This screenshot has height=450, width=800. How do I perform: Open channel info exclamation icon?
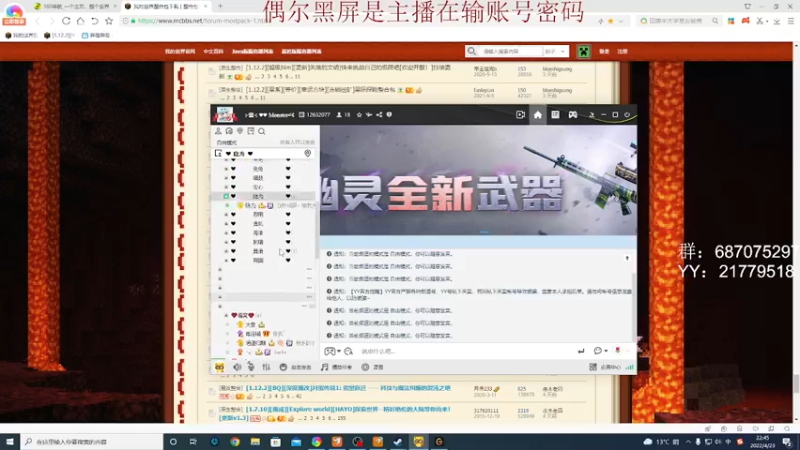click(389, 115)
